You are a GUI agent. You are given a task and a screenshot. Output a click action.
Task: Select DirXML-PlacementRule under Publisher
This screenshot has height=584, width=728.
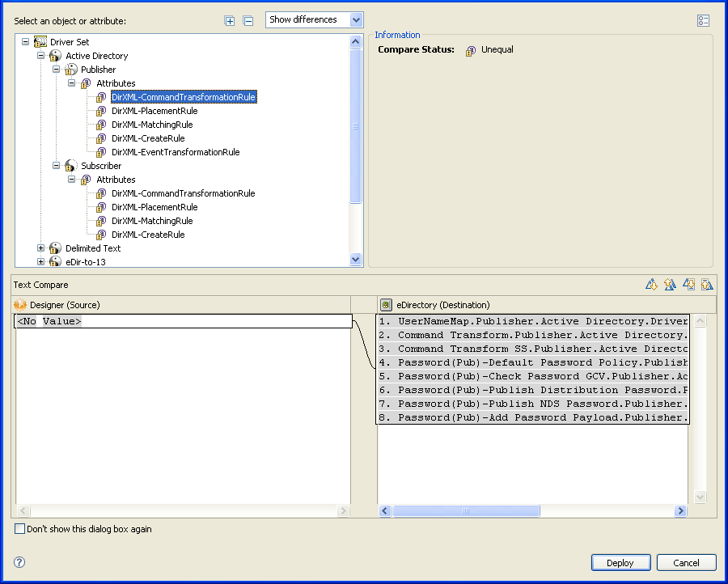tap(154, 111)
